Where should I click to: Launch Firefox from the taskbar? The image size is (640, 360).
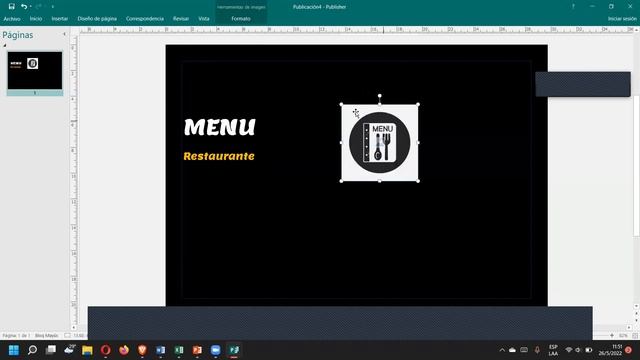124,350
